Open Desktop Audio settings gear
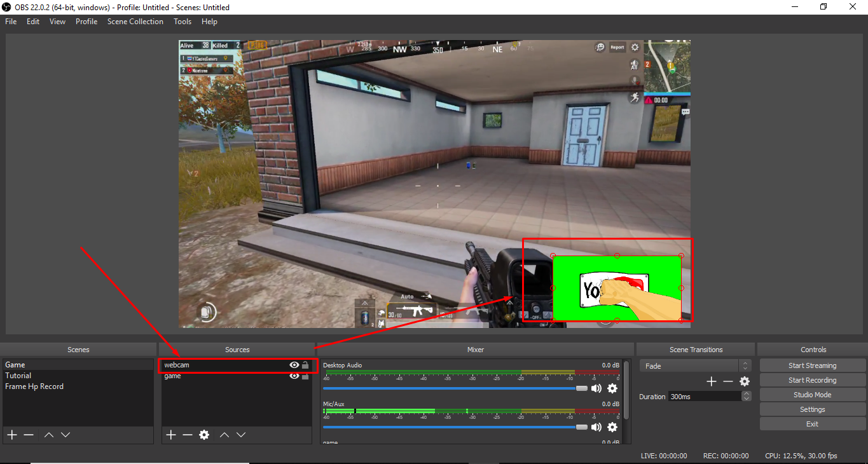Screen dimensions: 868x464 click(x=612, y=388)
